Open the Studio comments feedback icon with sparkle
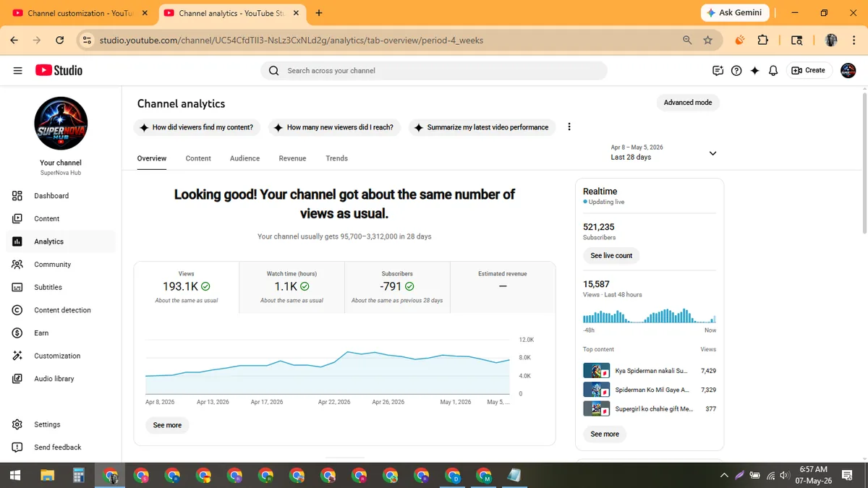 point(718,70)
